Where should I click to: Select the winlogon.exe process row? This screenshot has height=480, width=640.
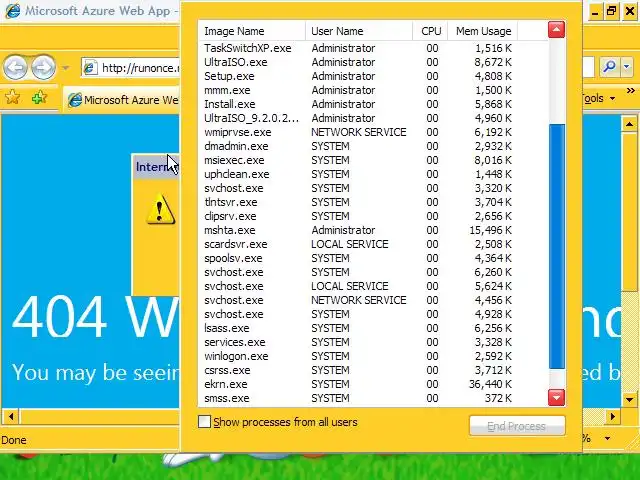pyautogui.click(x=373, y=356)
